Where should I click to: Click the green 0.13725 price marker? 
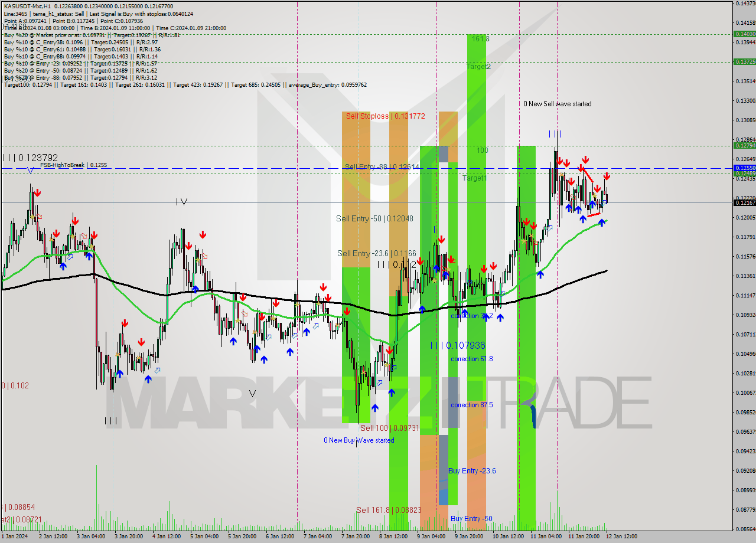[x=744, y=61]
